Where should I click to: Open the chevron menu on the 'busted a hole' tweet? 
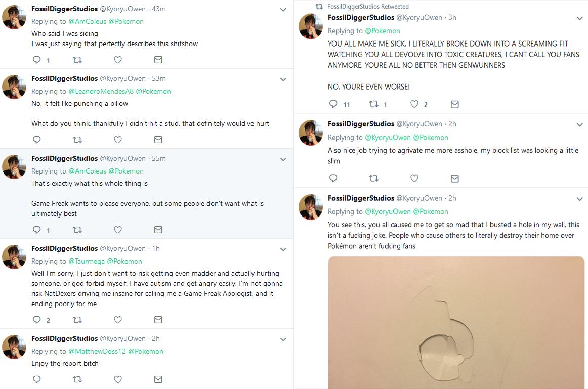[580, 199]
